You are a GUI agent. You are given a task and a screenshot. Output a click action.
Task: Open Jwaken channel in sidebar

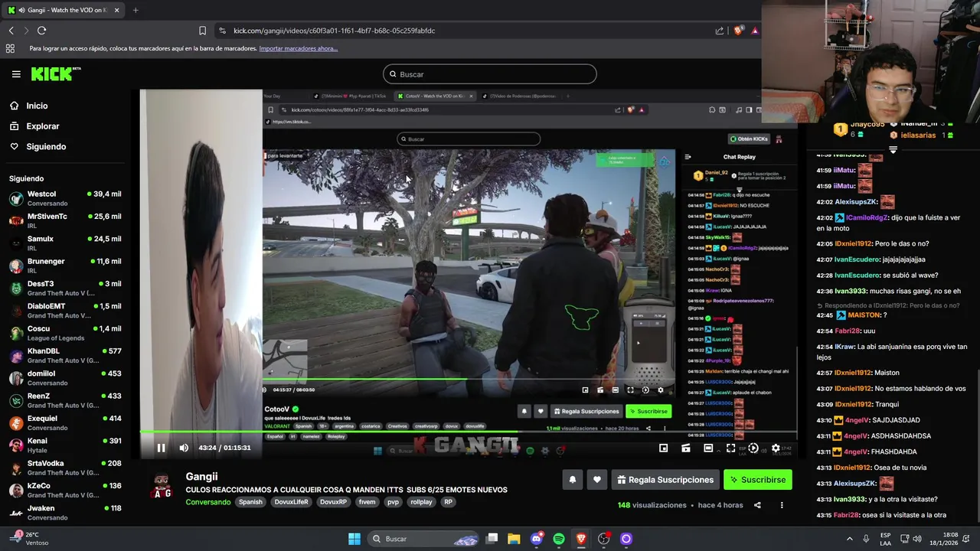click(64, 513)
